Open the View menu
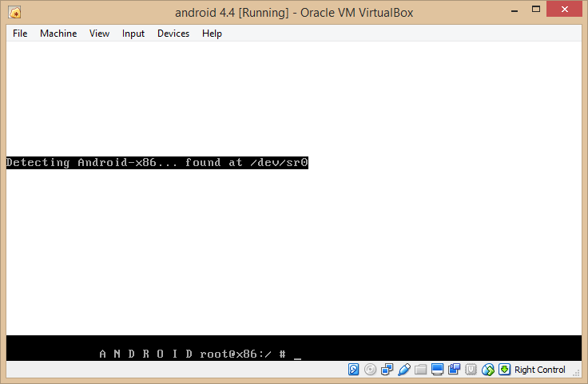588x384 pixels. [x=99, y=34]
